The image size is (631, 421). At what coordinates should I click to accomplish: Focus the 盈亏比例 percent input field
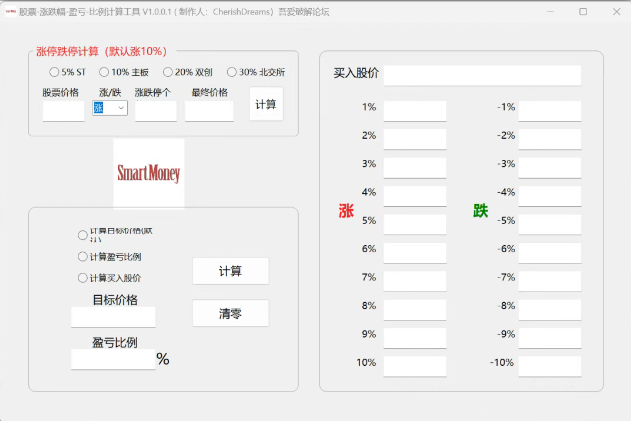pos(113,359)
